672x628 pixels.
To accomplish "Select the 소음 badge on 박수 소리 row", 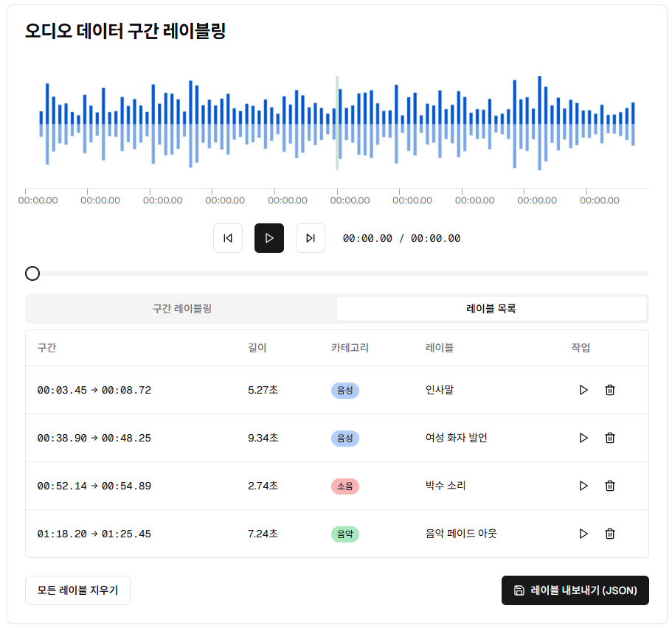I will tap(344, 485).
